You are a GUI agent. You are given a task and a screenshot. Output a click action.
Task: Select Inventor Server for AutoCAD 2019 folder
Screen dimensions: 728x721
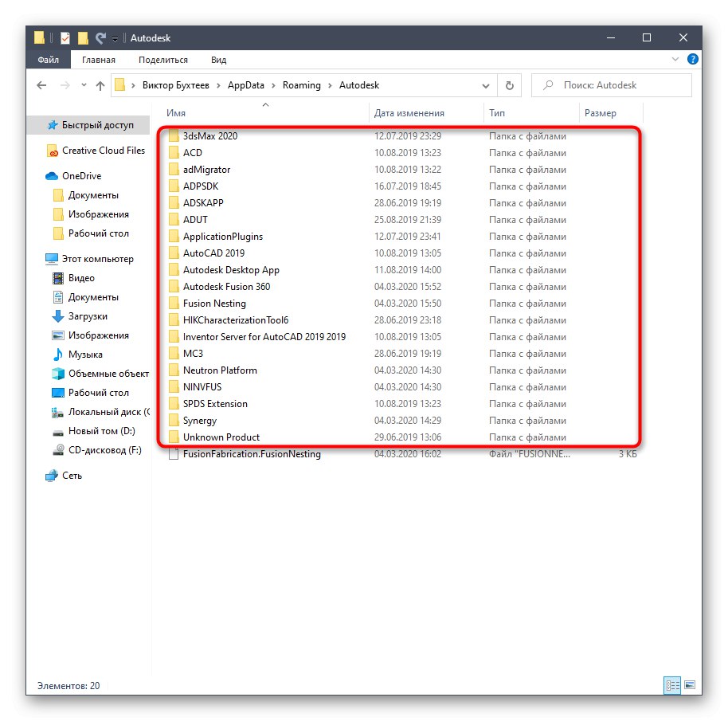click(264, 337)
